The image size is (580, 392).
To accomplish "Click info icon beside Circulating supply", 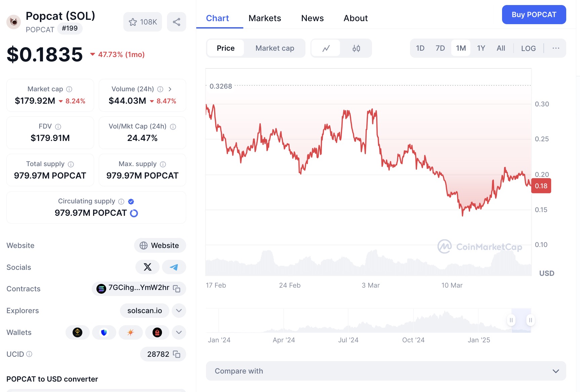I will (121, 201).
